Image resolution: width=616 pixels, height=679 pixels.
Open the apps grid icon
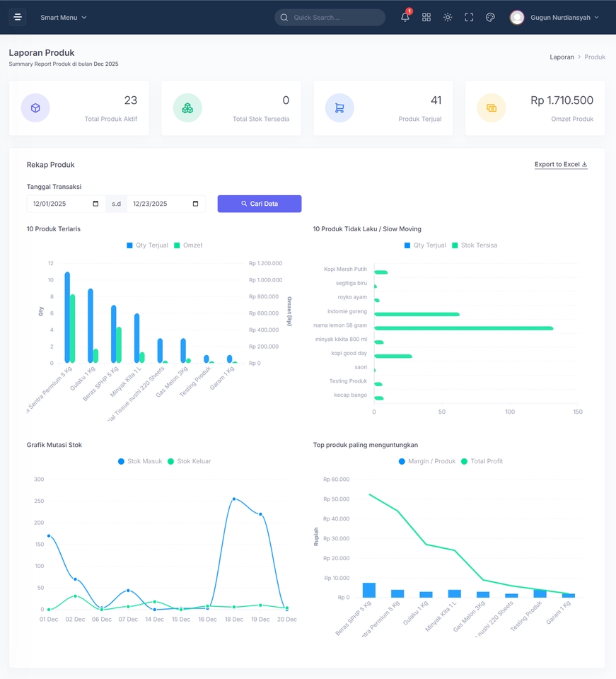pos(426,17)
